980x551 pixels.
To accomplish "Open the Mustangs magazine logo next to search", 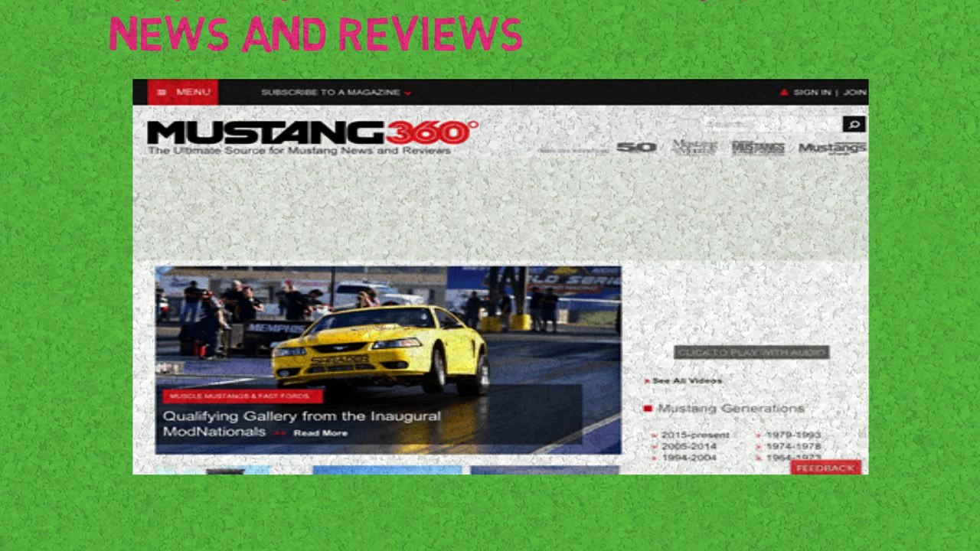I will (x=832, y=148).
